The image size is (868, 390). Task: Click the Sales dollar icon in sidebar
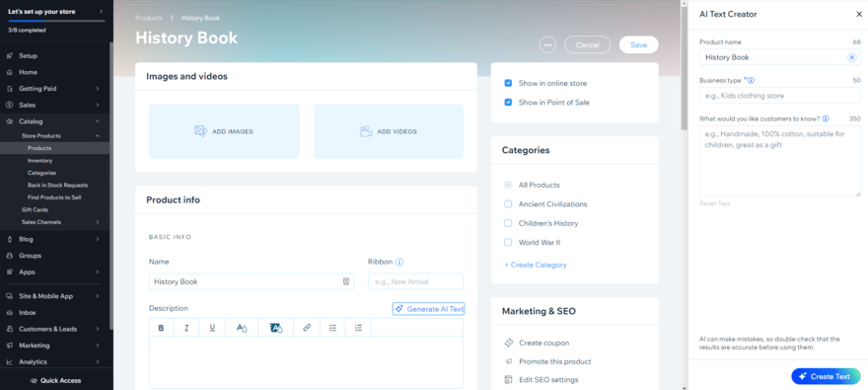point(10,105)
